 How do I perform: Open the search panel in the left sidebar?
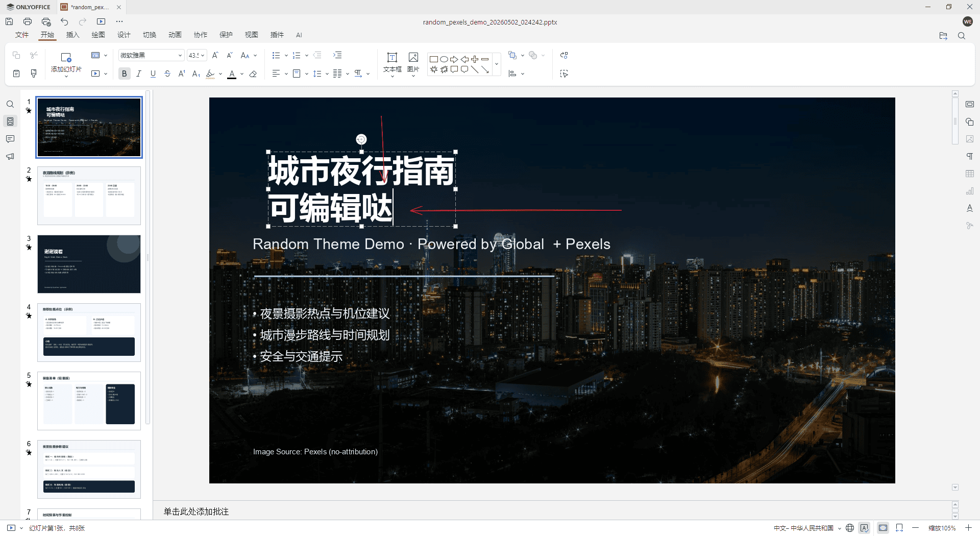(x=10, y=104)
